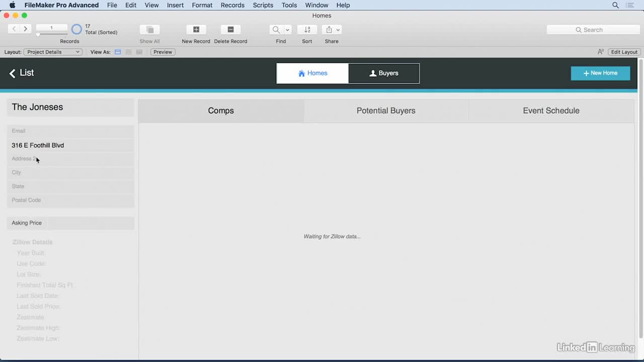Open Notification Center in menu bar

pyautogui.click(x=630, y=5)
